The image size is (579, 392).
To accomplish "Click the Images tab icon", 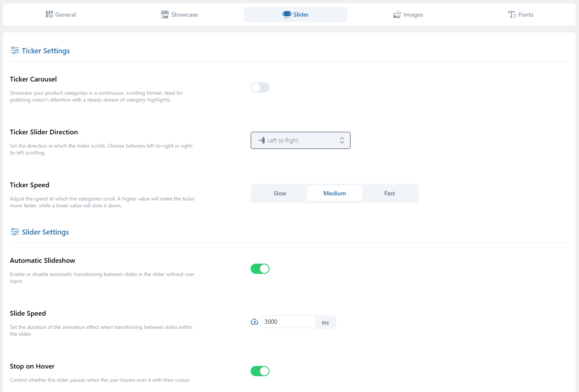I will point(397,15).
